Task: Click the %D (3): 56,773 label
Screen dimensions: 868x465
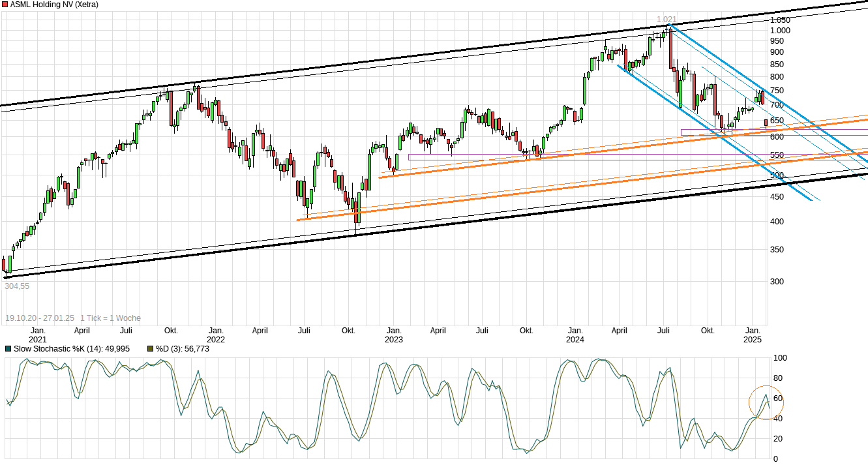Action: tap(182, 349)
